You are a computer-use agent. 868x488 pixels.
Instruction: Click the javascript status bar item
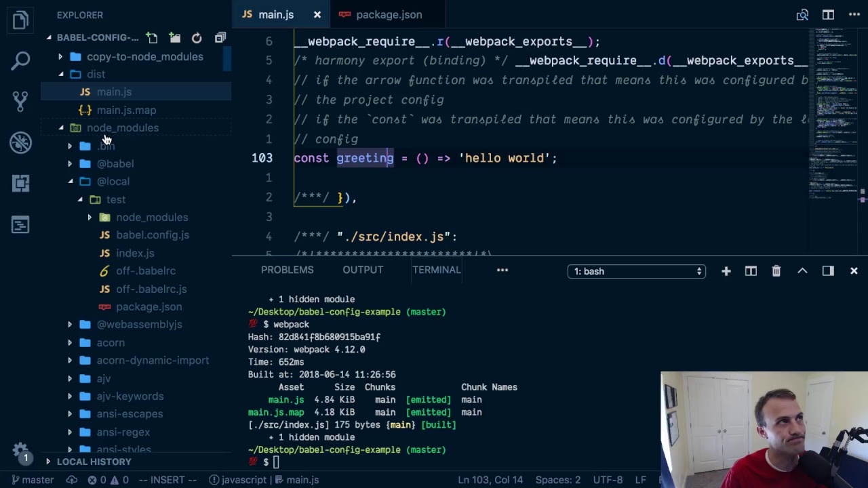(237, 479)
